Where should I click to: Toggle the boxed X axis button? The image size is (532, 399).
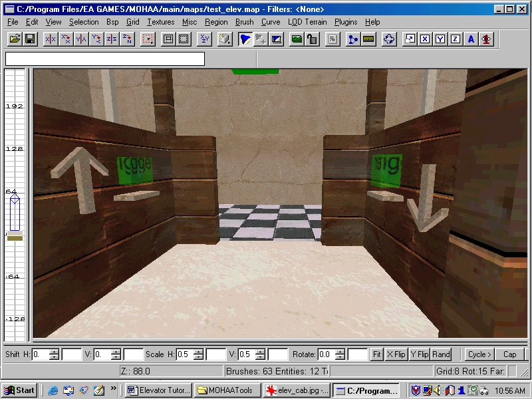point(425,39)
